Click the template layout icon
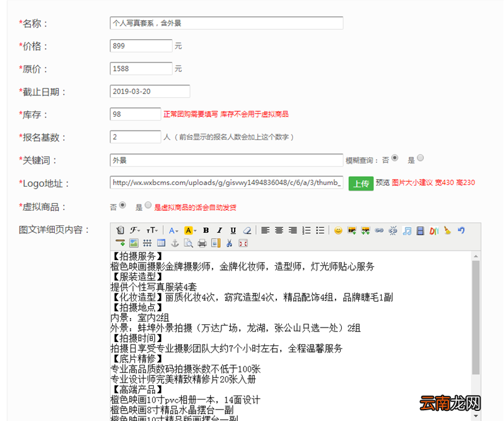 click(x=216, y=243)
